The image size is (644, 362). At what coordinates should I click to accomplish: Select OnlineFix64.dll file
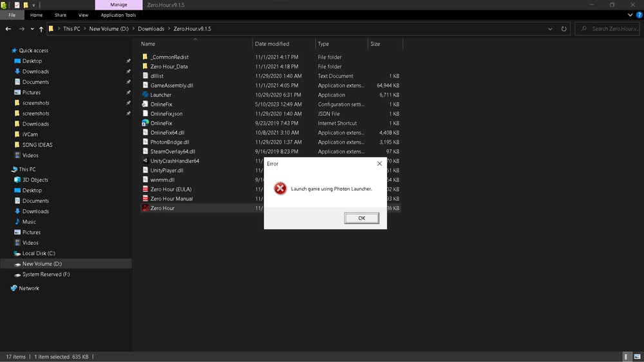click(167, 133)
